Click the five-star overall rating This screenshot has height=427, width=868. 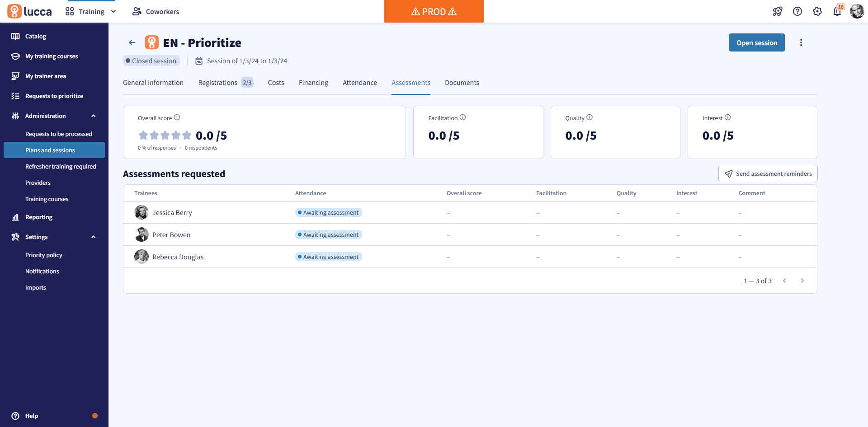[165, 135]
